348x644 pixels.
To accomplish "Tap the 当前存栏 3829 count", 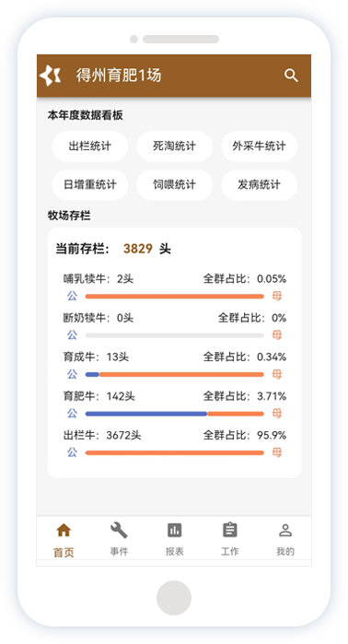I will pos(138,249).
